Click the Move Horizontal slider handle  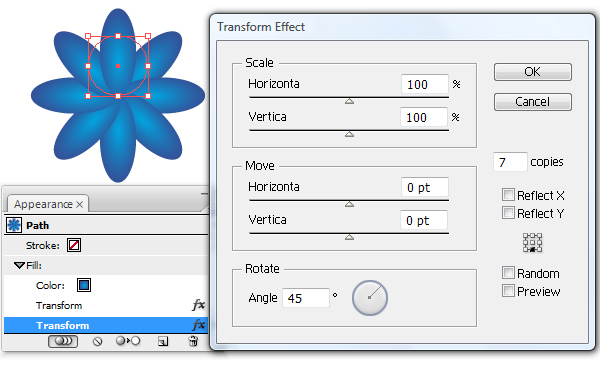coord(349,204)
